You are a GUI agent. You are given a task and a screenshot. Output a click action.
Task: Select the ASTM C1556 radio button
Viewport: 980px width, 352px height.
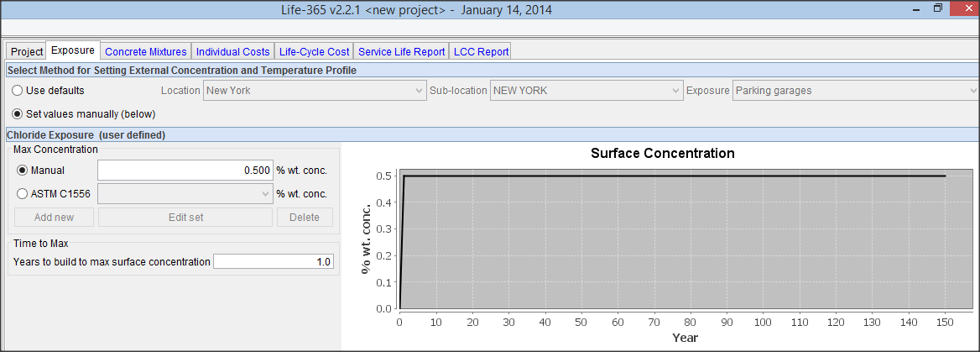(23, 194)
